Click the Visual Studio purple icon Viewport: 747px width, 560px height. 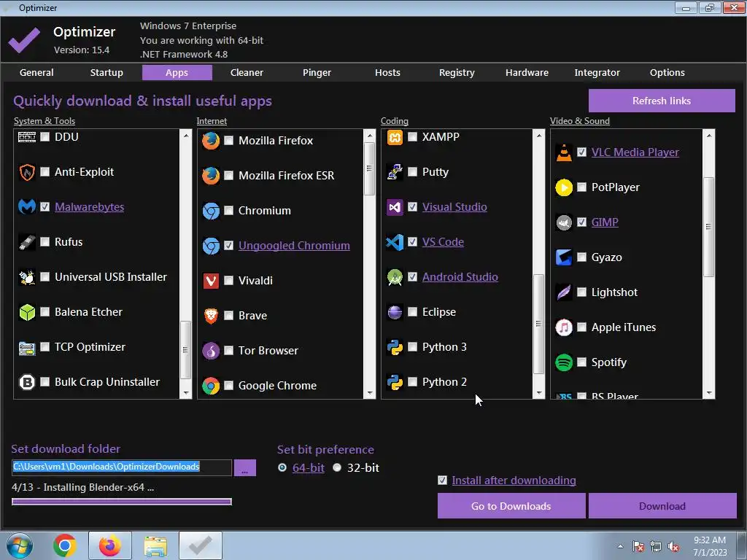click(395, 207)
